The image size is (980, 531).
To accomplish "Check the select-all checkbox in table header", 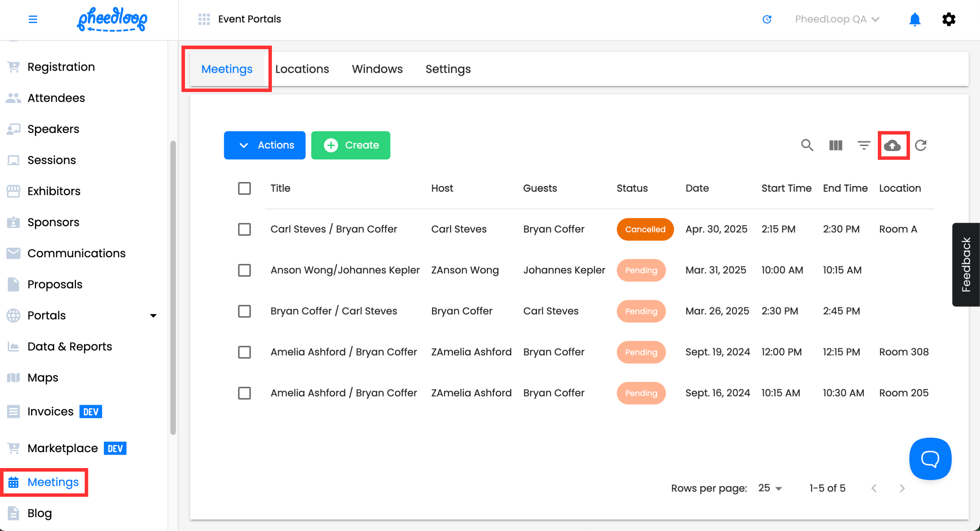I will coord(244,188).
